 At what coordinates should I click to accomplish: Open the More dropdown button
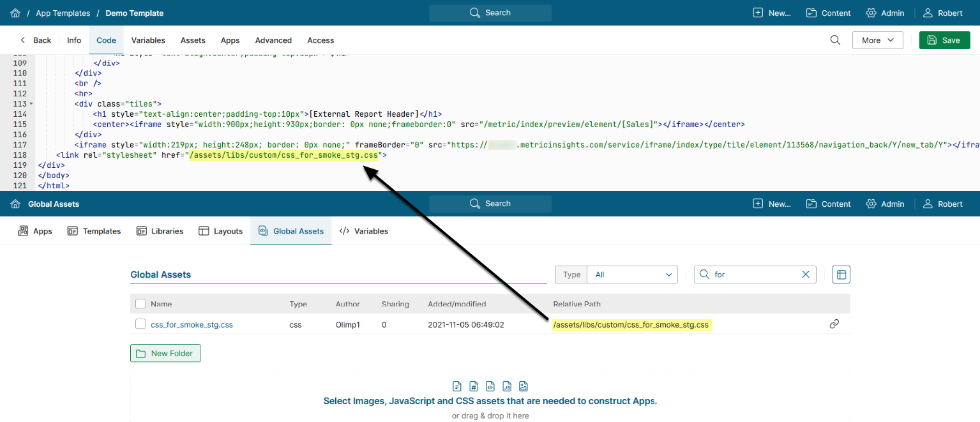pos(877,40)
